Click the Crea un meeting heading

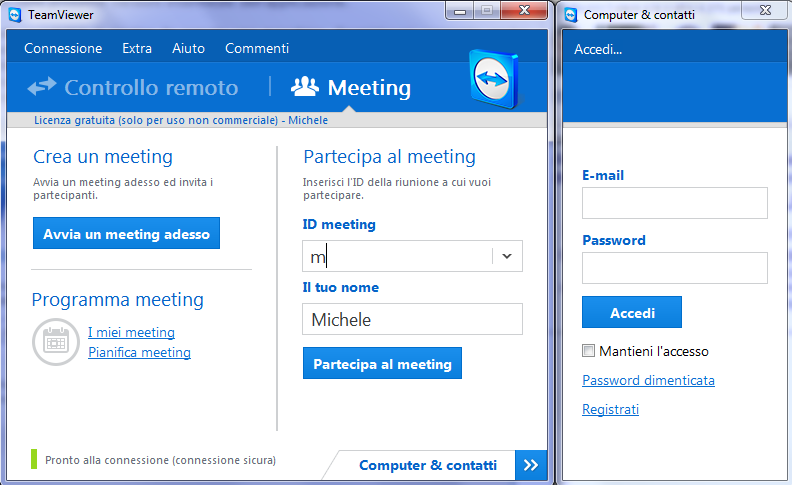pyautogui.click(x=103, y=157)
